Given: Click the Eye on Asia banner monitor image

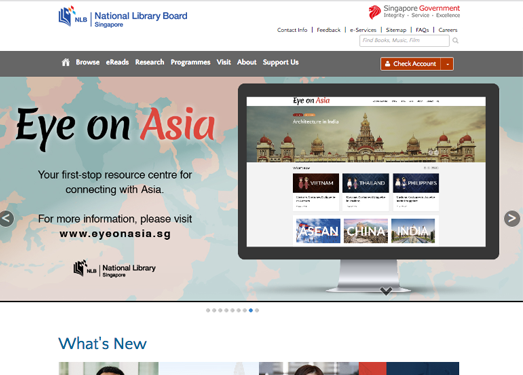Looking at the screenshot, I should [x=368, y=189].
